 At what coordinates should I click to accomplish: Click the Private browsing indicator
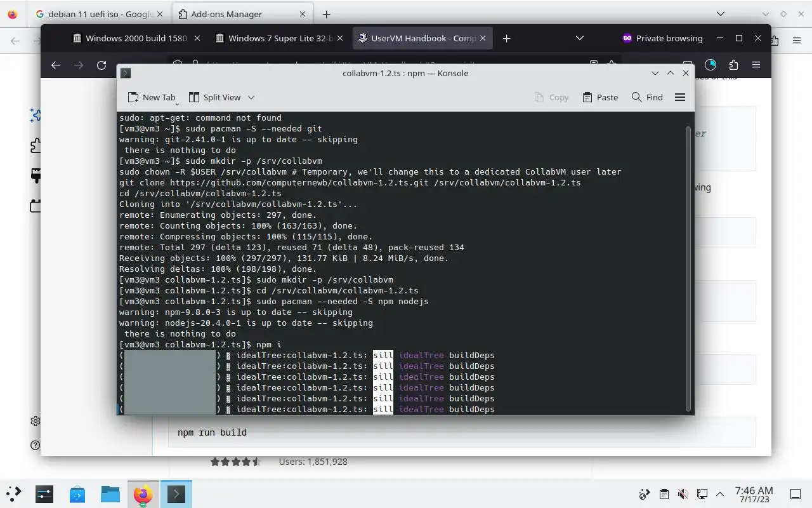click(x=662, y=38)
